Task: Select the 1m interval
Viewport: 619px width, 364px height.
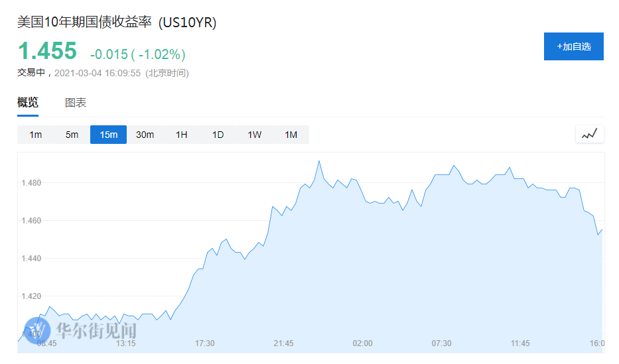Action: [x=36, y=135]
